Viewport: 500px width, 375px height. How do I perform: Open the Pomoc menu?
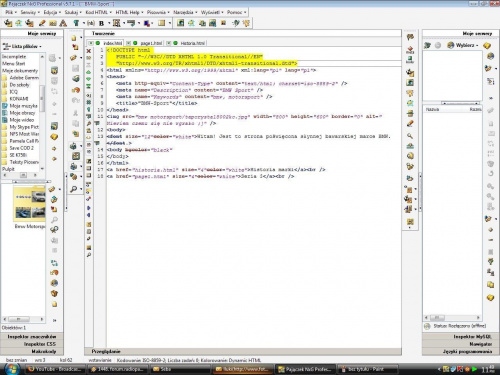(236, 12)
